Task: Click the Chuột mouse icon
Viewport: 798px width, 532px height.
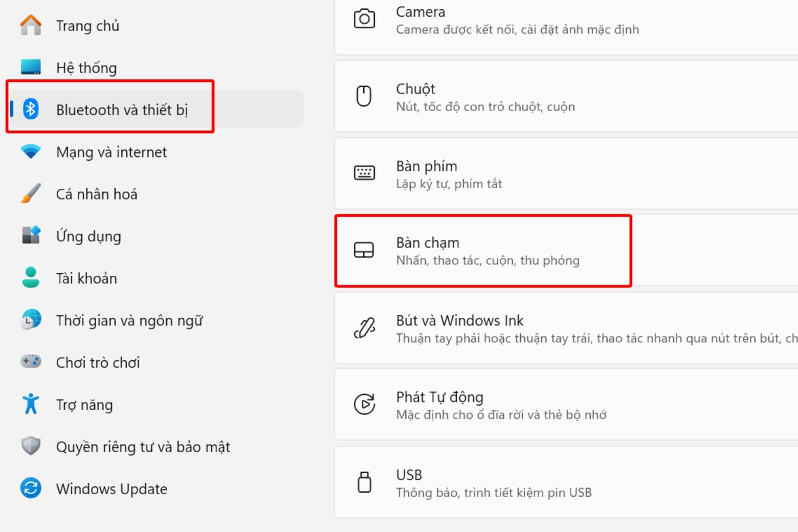Action: (364, 97)
